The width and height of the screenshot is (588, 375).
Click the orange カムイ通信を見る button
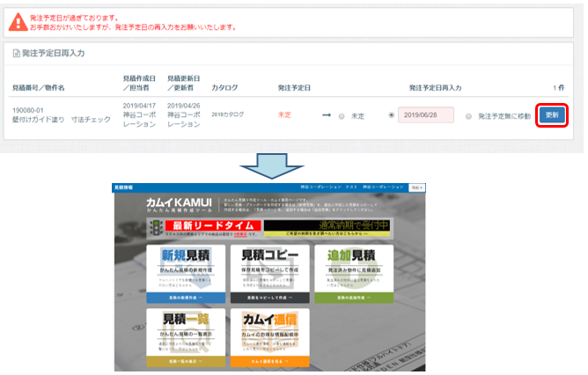pyautogui.click(x=270, y=361)
